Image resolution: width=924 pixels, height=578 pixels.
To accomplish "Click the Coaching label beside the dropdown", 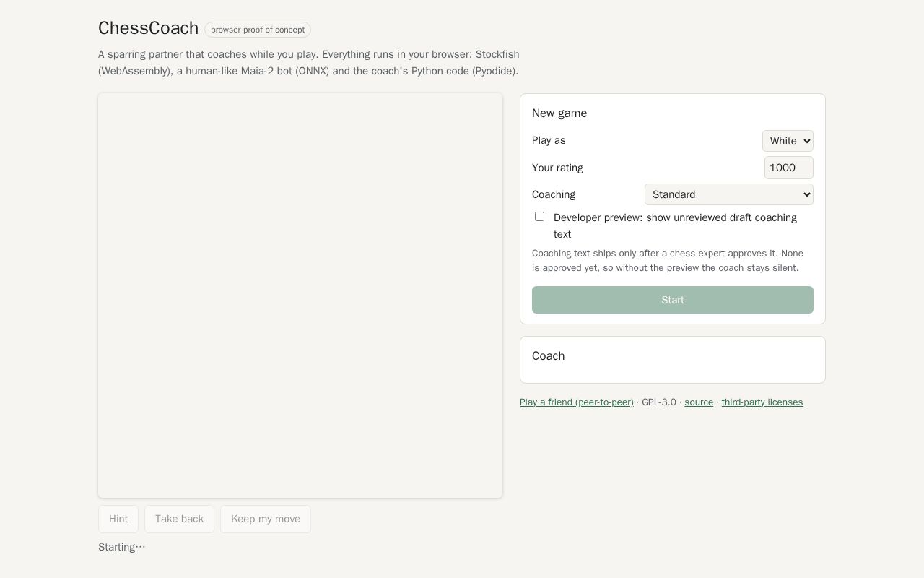I will tap(554, 194).
